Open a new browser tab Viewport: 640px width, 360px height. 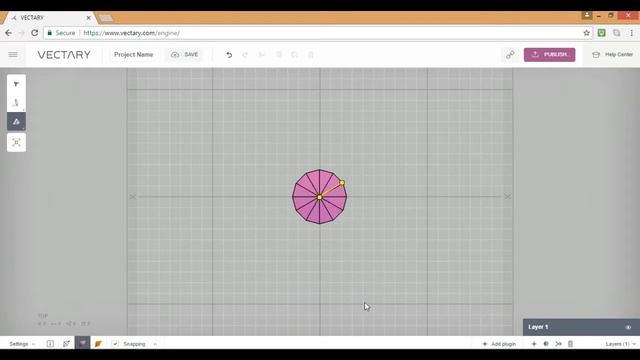106,18
